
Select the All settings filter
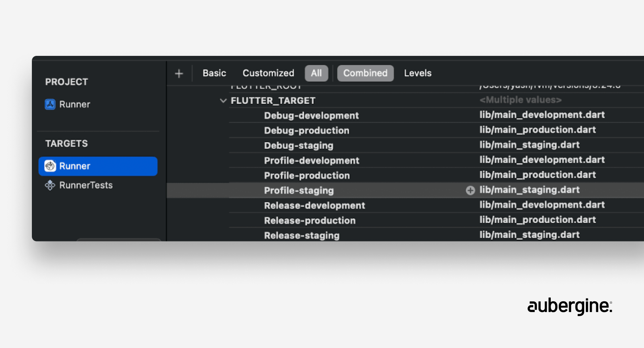316,73
